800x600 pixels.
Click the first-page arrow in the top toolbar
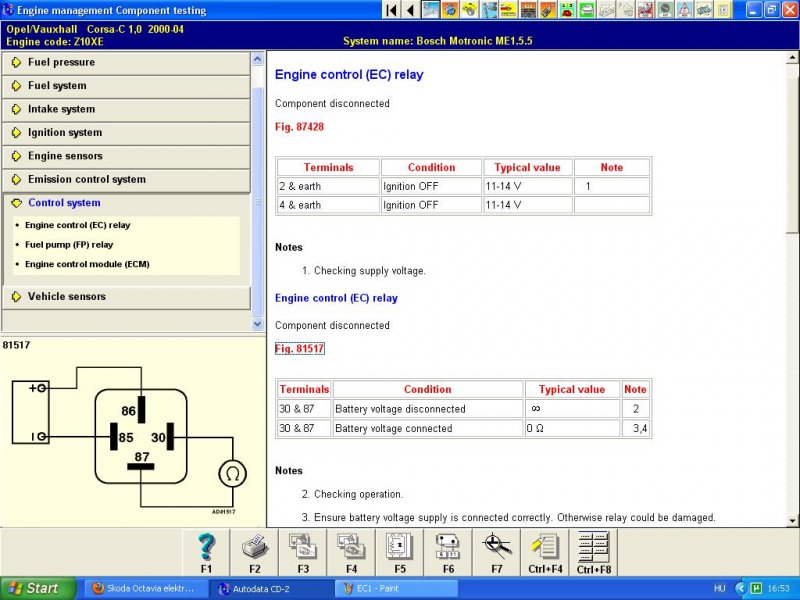tap(392, 10)
